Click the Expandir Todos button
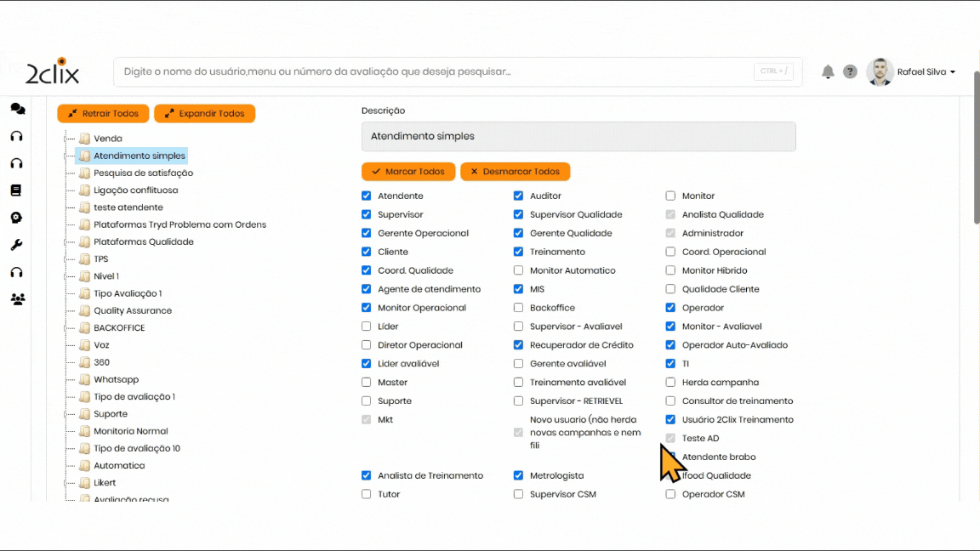Image resolution: width=980 pixels, height=551 pixels. [x=204, y=114]
